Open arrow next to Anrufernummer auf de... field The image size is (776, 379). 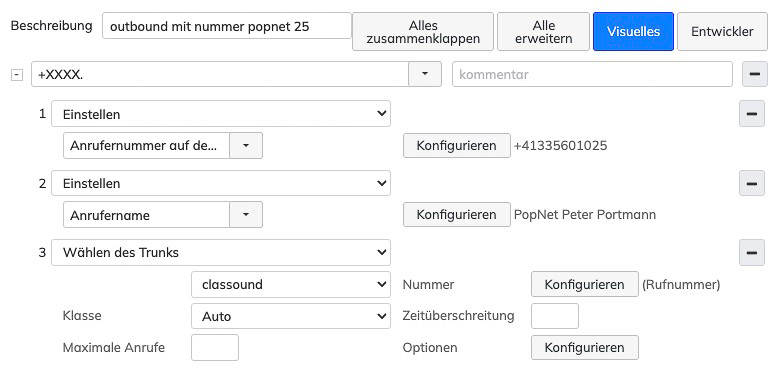coord(246,145)
